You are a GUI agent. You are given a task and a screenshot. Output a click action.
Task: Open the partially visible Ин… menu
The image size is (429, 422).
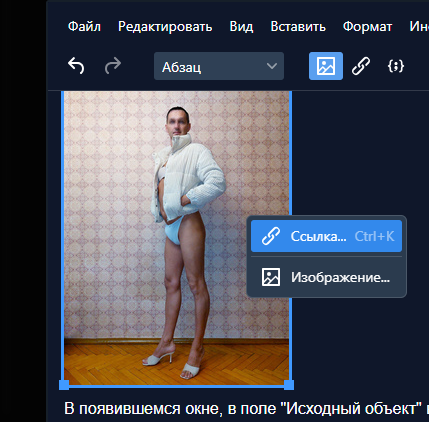click(x=419, y=26)
